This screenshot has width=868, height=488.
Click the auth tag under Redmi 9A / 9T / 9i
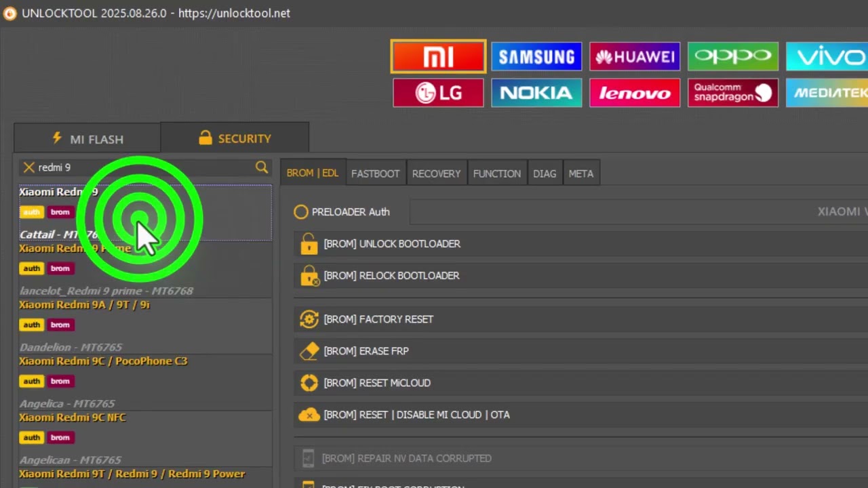[x=31, y=325]
